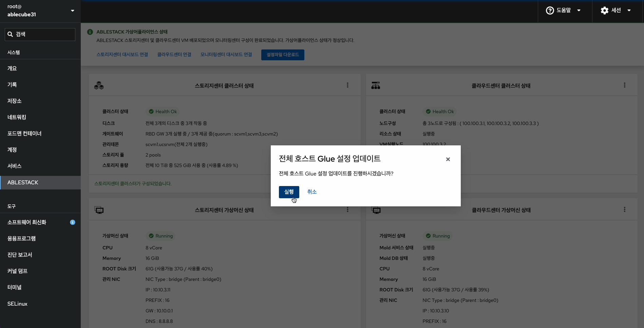Select 터미널 in the sidebar
This screenshot has width=644, height=328.
coord(14,287)
